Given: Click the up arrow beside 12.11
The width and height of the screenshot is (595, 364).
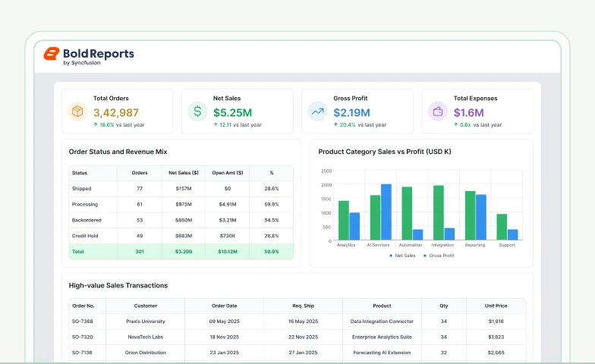Looking at the screenshot, I should [216, 124].
